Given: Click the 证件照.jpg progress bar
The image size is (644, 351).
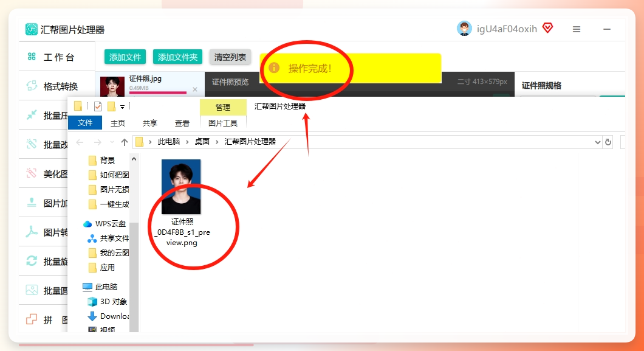Looking at the screenshot, I should coord(158,92).
